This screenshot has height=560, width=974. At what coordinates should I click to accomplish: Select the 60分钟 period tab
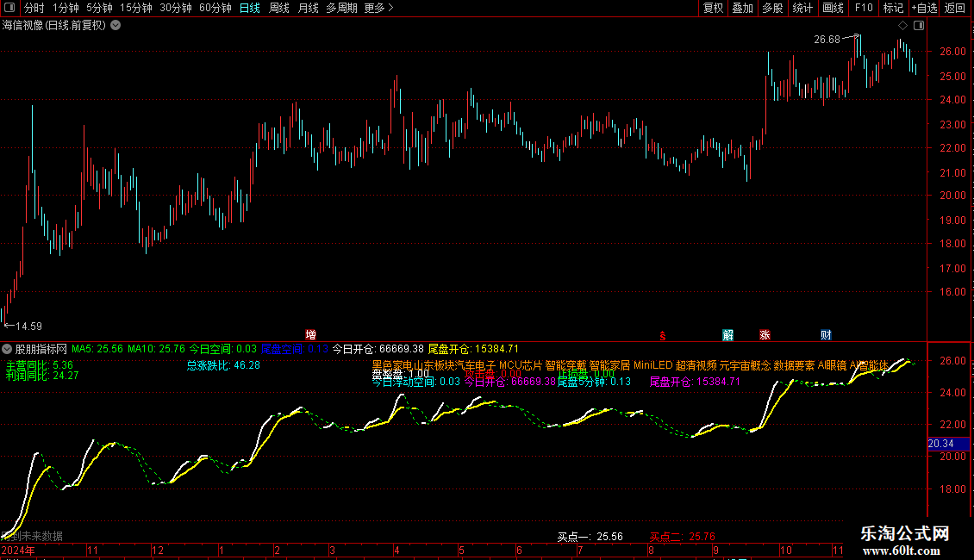point(215,8)
